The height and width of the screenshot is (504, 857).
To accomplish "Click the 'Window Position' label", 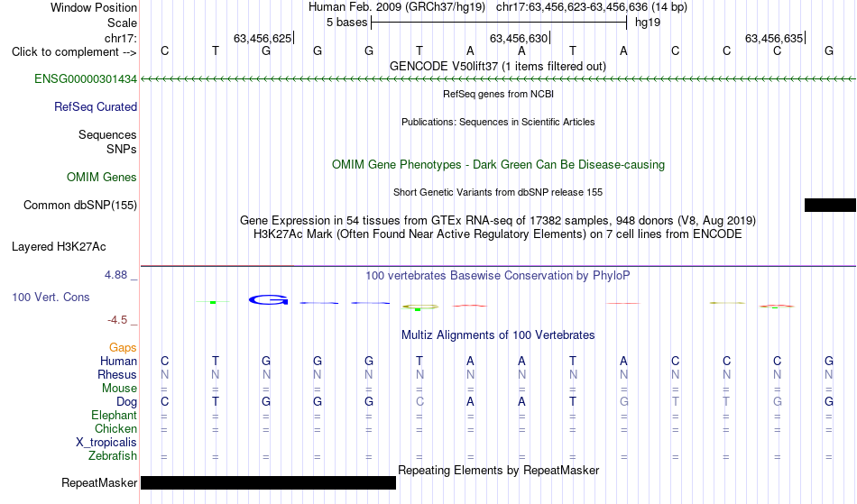I will click(x=94, y=7).
